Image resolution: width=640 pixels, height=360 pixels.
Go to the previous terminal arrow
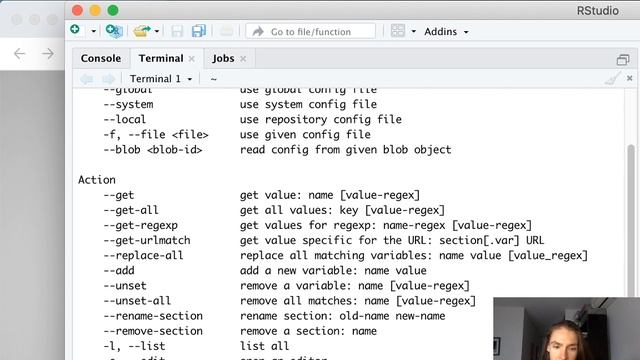[87, 79]
